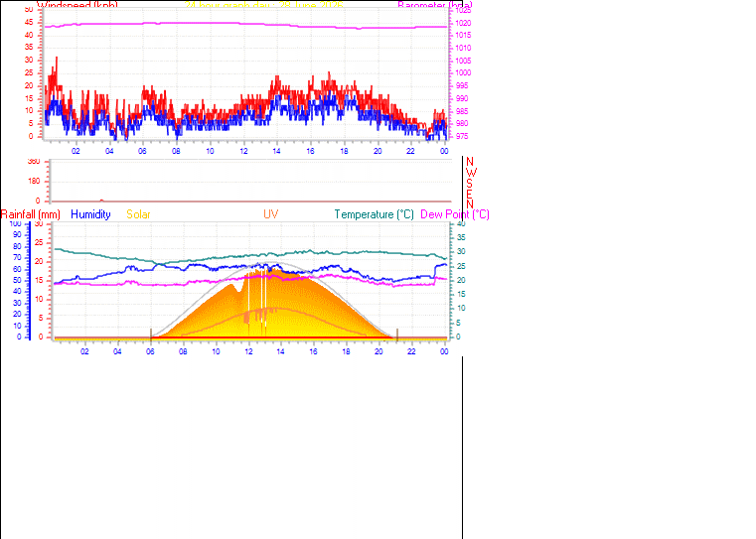This screenshot has height=539, width=756.
Task: Click the Solar legend label
Action: (x=138, y=214)
